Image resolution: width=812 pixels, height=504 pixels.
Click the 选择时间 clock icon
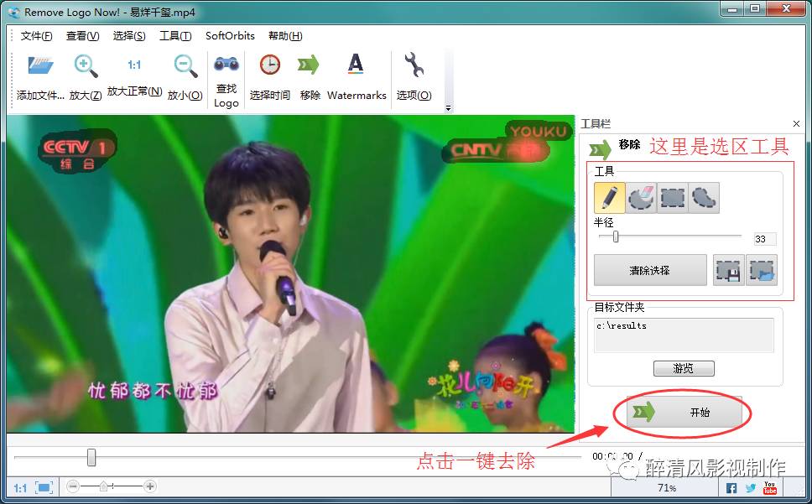[x=270, y=65]
